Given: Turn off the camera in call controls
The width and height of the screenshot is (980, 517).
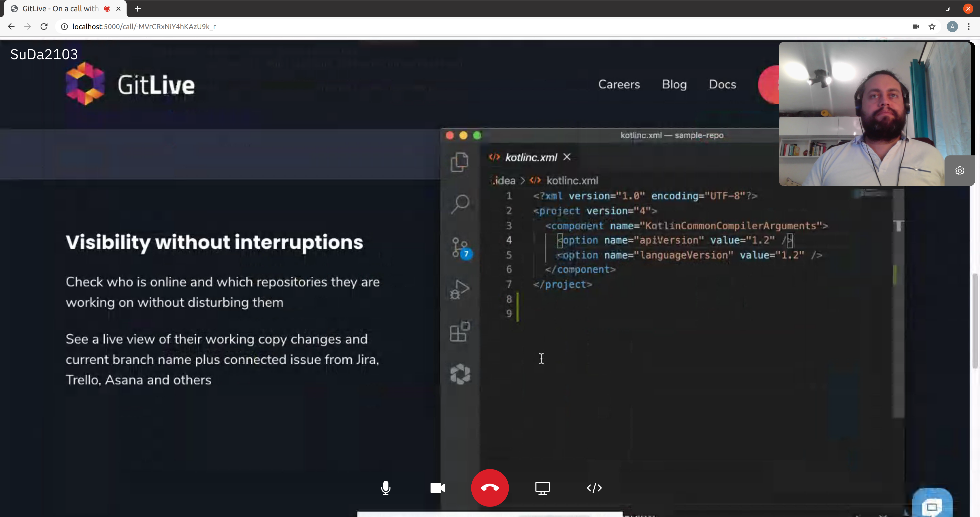Looking at the screenshot, I should pyautogui.click(x=437, y=488).
